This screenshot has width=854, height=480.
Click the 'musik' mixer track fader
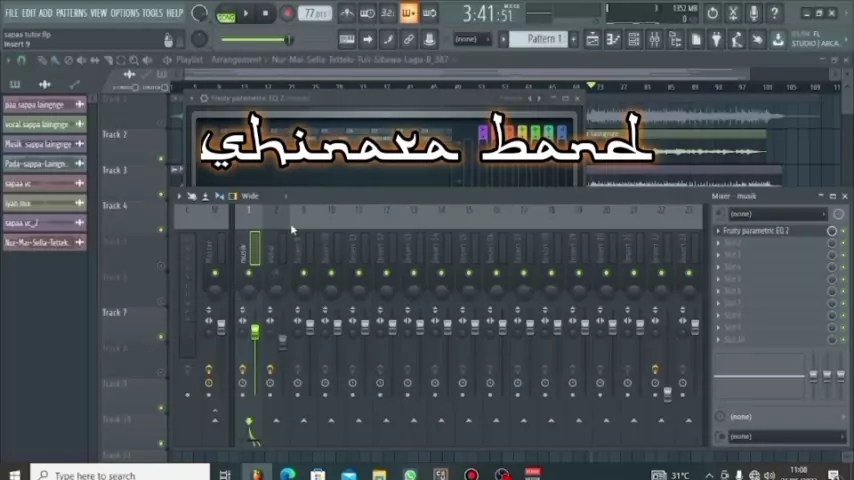tap(255, 332)
